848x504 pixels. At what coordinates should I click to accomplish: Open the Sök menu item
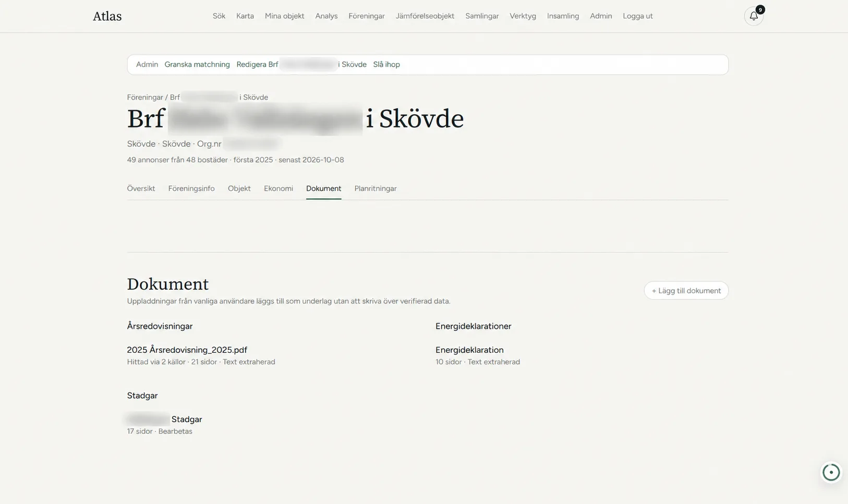(x=219, y=16)
